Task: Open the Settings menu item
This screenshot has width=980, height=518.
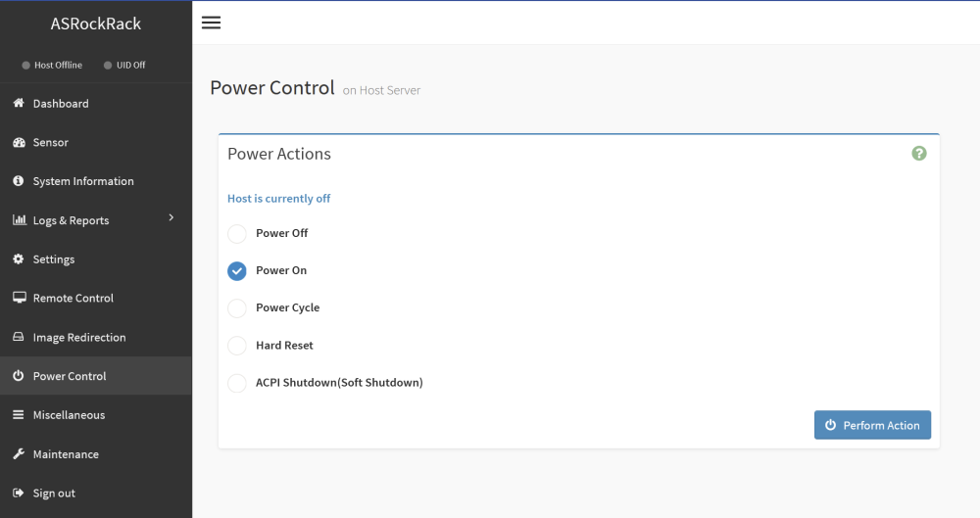Action: (x=96, y=259)
